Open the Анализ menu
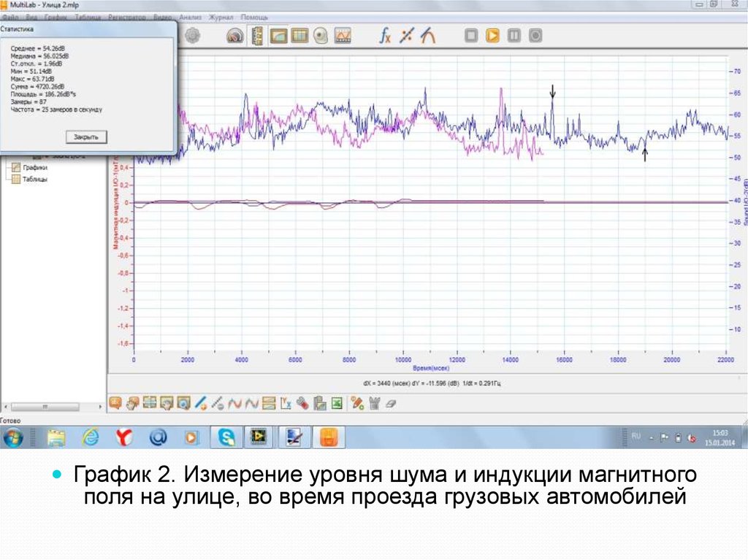This screenshot has height=560, width=748. [x=189, y=16]
